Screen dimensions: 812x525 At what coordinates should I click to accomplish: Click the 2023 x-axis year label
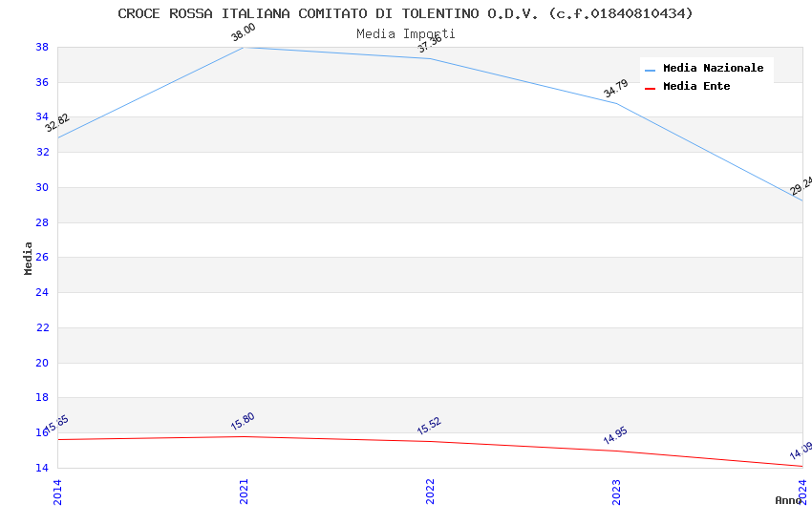[616, 492]
